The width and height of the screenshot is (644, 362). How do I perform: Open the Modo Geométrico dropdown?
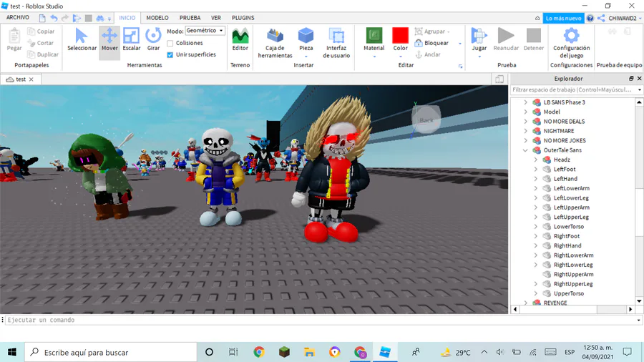pyautogui.click(x=205, y=31)
